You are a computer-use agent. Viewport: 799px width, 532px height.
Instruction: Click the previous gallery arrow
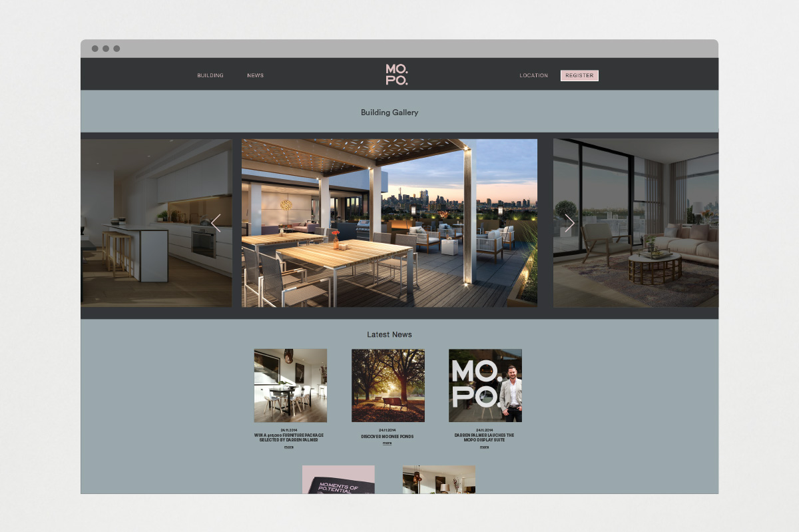tap(215, 223)
